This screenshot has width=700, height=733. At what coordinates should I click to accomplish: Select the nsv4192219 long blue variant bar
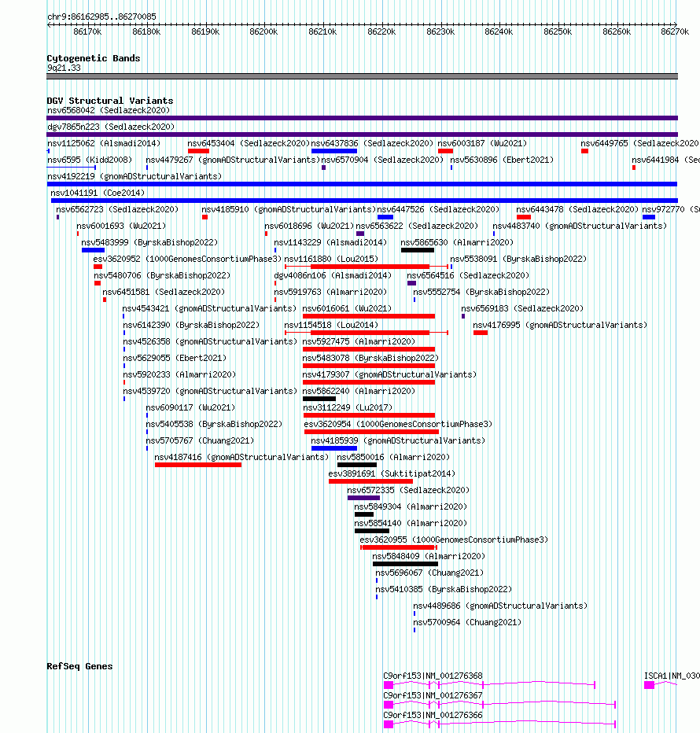362,184
